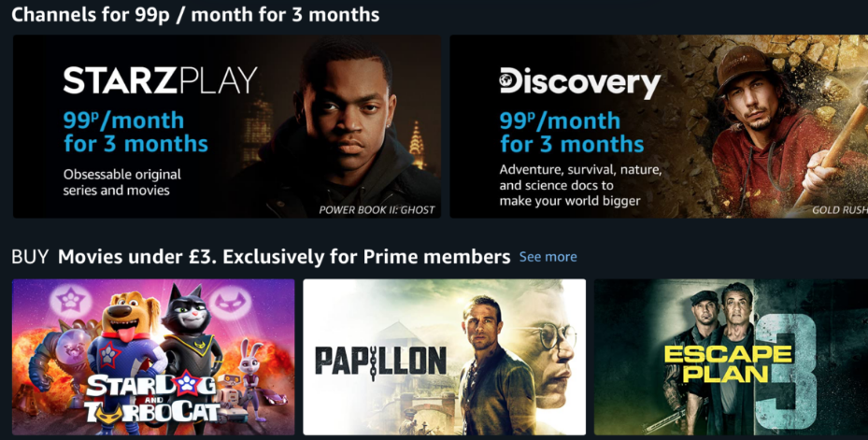Click the STARZPLAY logo text

(x=161, y=80)
